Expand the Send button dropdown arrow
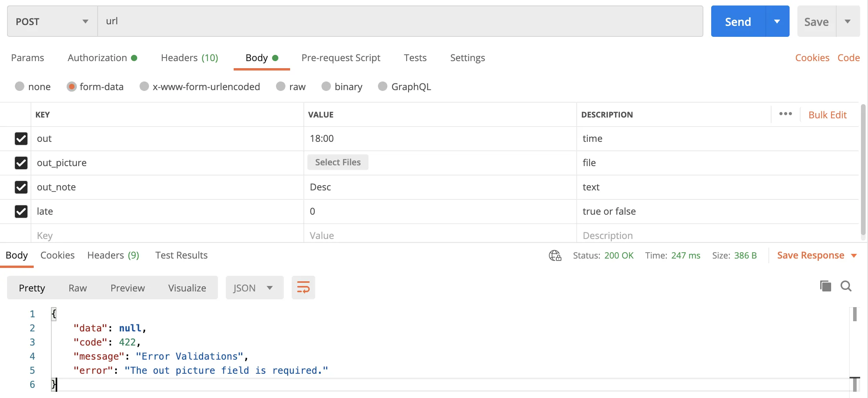Screen dimensions: 868x398 [777, 22]
